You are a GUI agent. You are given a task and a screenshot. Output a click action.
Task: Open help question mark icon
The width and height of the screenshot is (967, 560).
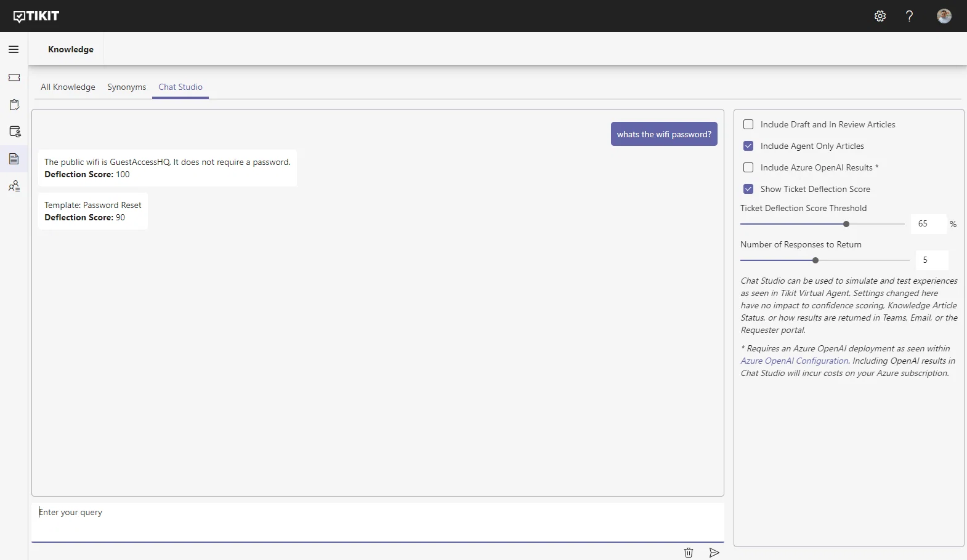coord(909,16)
